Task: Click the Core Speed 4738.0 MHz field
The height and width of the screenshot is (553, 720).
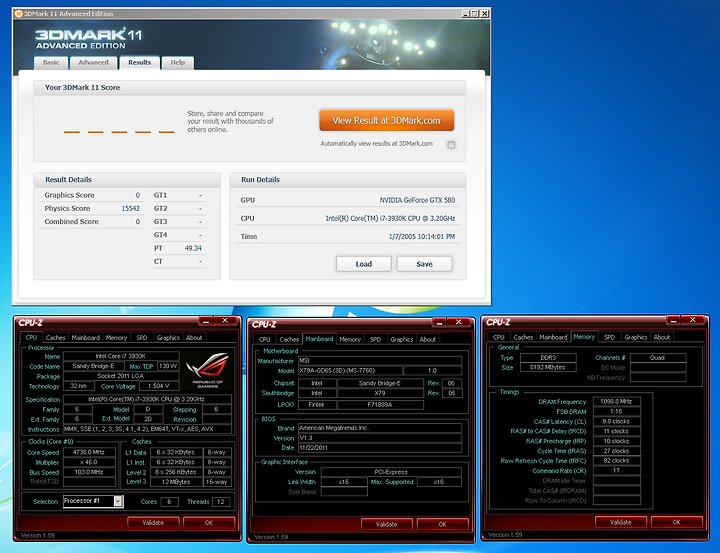Action: (x=89, y=452)
